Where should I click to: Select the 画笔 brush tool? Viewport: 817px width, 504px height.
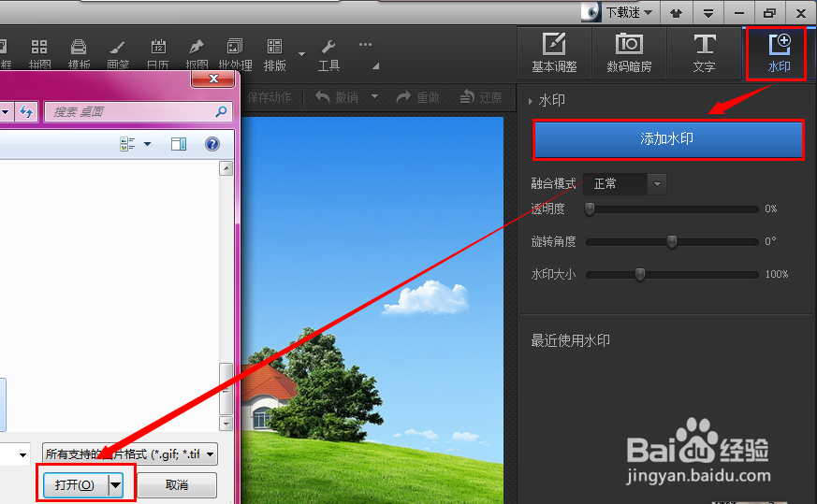pos(118,54)
